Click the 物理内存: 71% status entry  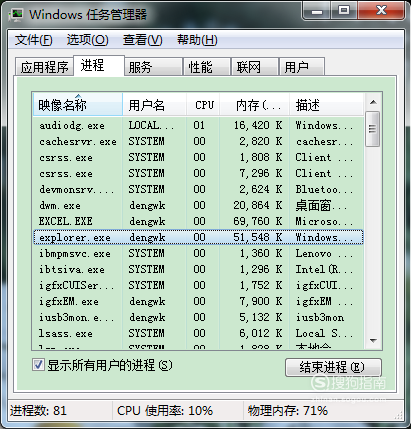coord(287,410)
